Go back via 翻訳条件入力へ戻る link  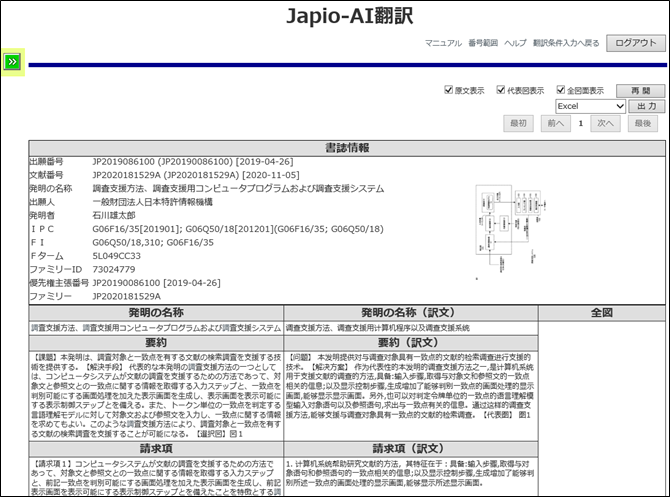click(x=566, y=43)
